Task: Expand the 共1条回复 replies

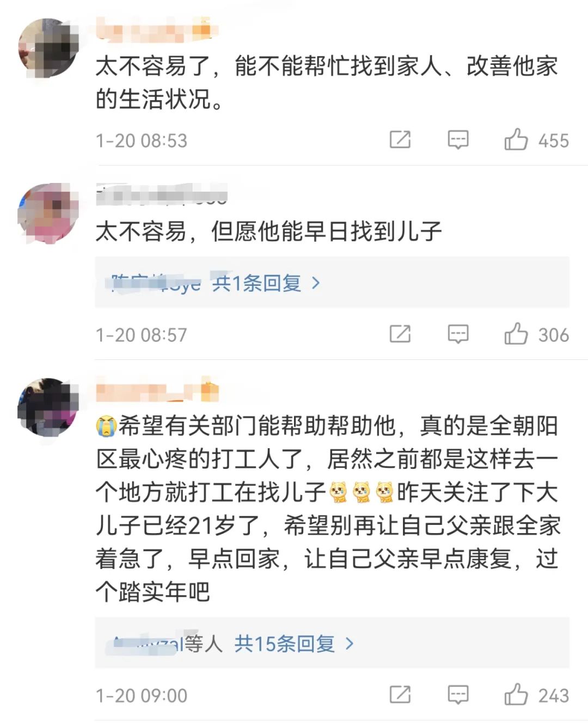Action: (x=256, y=283)
